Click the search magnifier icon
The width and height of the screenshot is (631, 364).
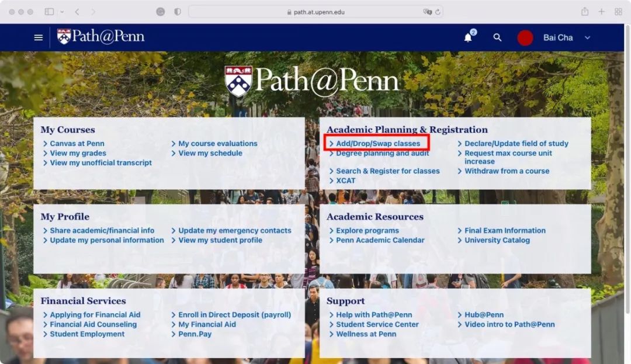click(x=497, y=37)
